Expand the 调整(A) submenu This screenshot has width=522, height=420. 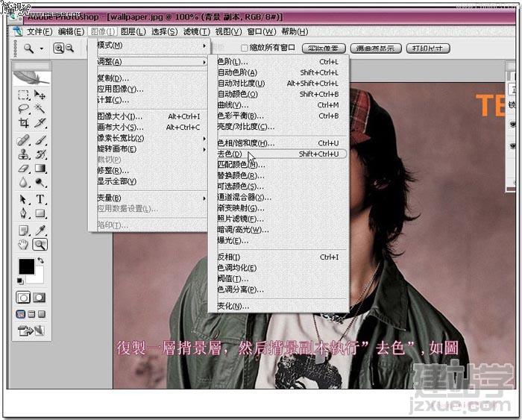[151, 62]
